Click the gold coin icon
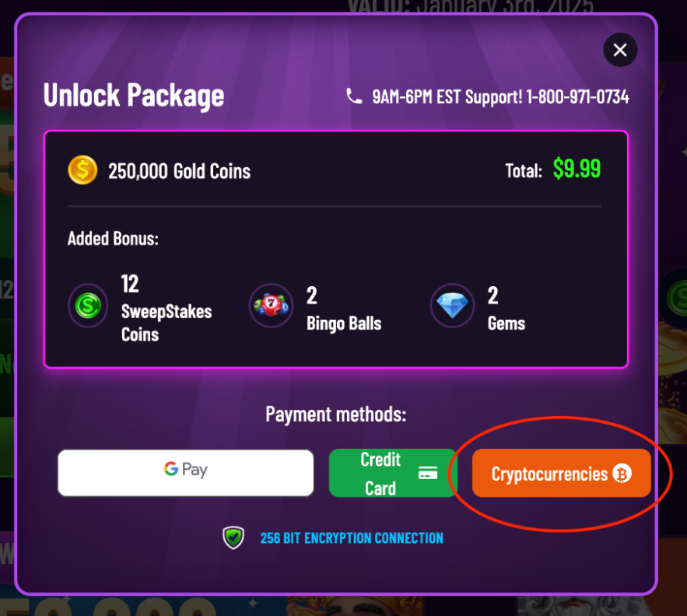The image size is (687, 616). [x=82, y=170]
